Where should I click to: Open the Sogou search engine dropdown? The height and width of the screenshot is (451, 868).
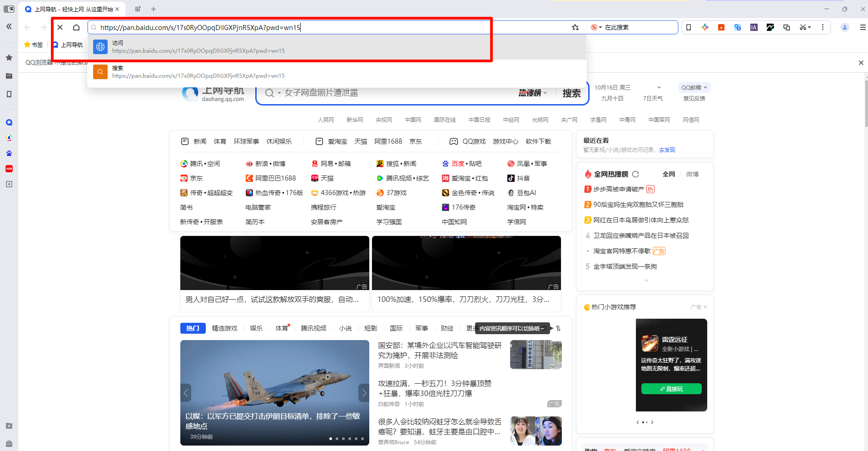(x=596, y=27)
